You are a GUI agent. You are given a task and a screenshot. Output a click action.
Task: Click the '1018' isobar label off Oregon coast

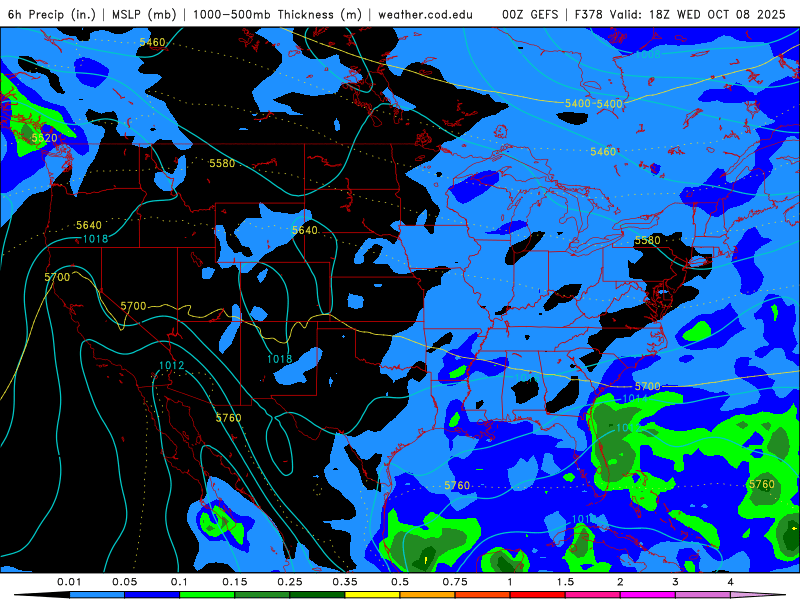tap(95, 239)
